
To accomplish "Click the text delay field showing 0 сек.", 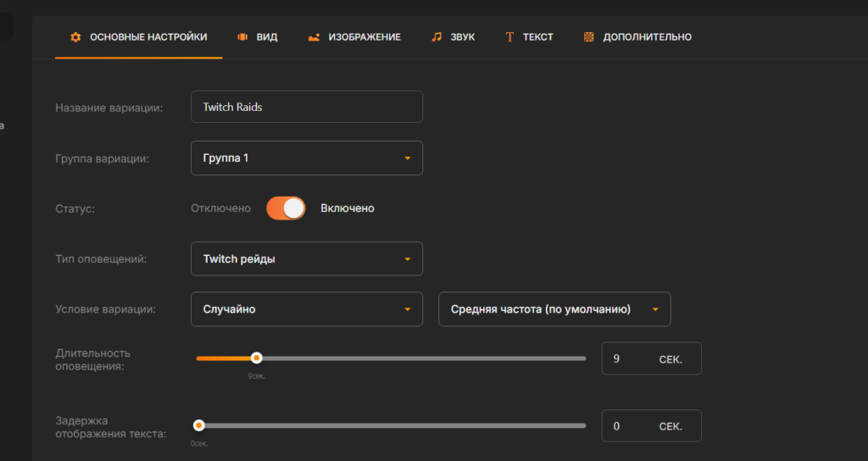I will [x=652, y=426].
